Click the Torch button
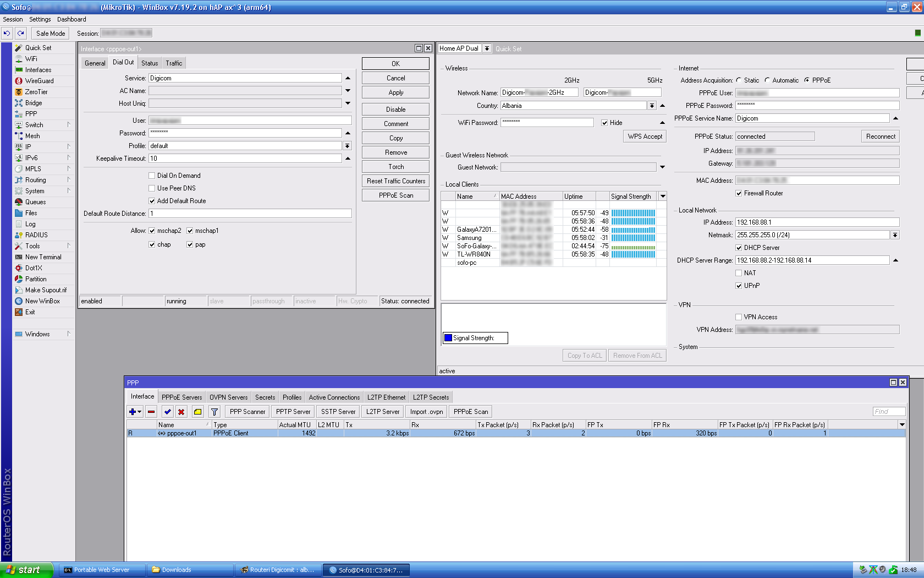 pyautogui.click(x=395, y=167)
